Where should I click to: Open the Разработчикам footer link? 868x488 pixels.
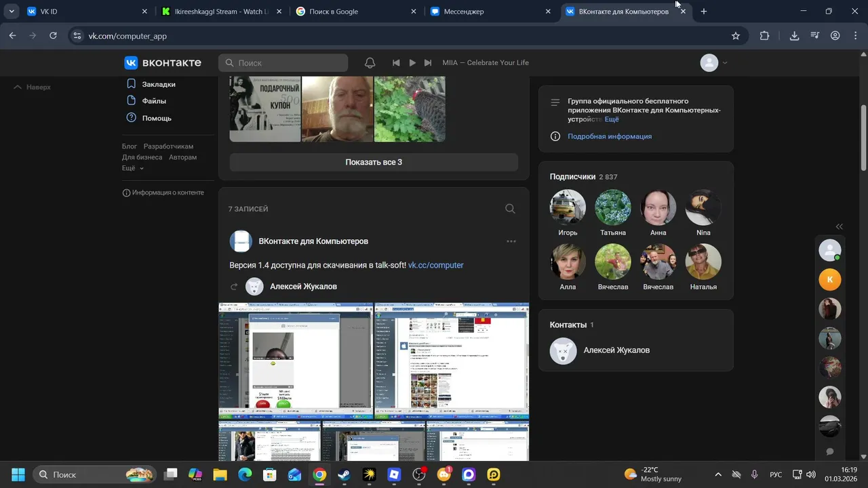(x=168, y=146)
